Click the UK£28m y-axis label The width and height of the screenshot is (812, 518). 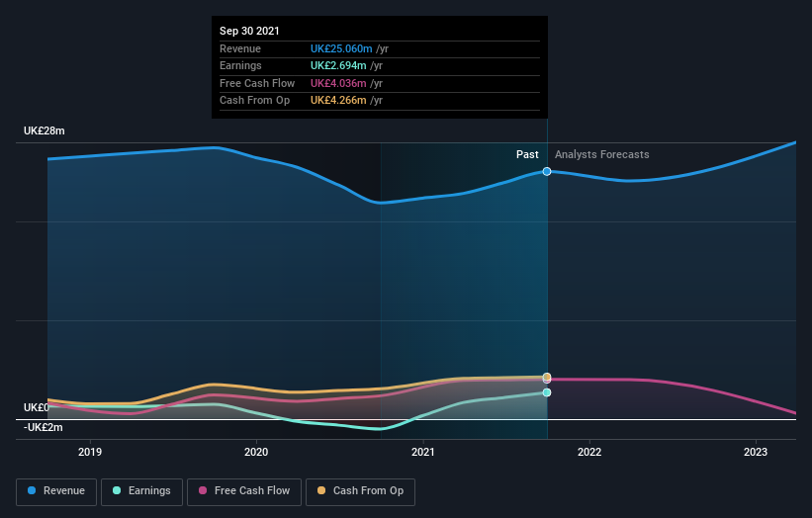tap(45, 130)
